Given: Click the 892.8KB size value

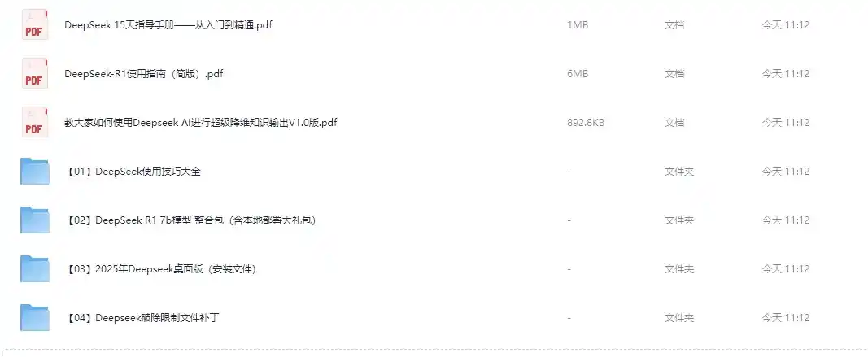Looking at the screenshot, I should point(586,122).
